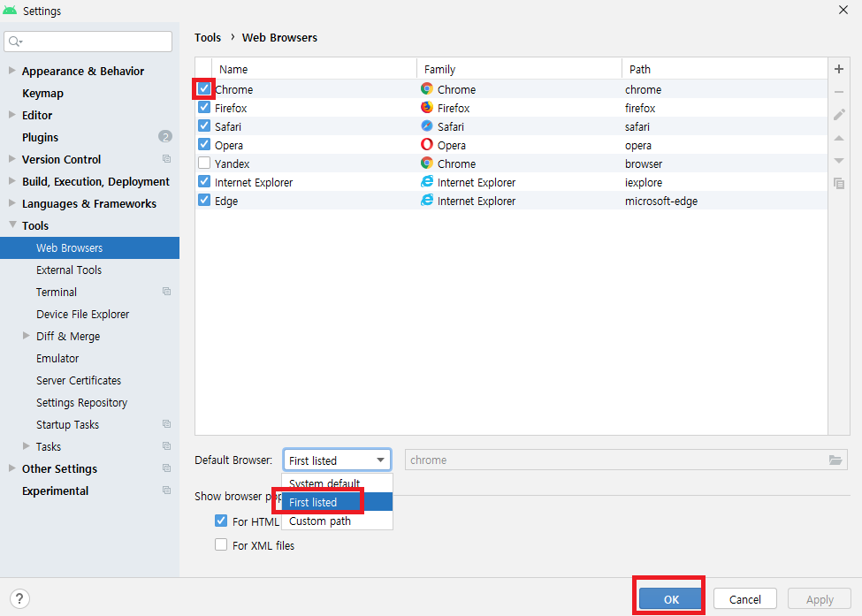Toggle the Edge browser checkbox
The image size is (862, 616).
point(204,200)
